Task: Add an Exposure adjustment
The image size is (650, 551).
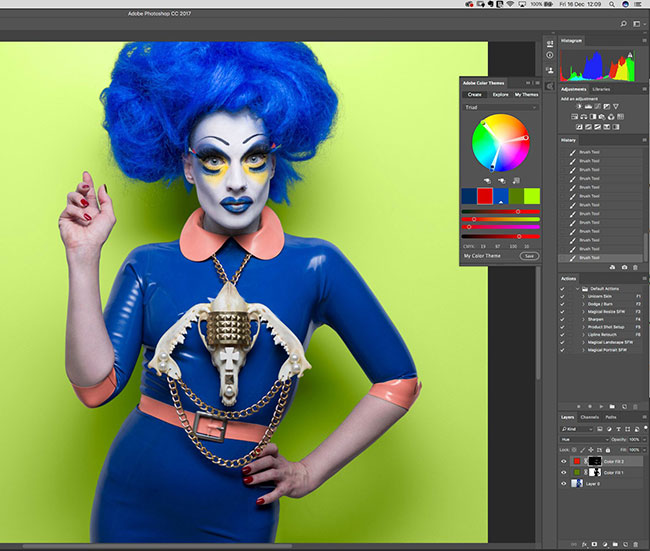Action: 606,107
